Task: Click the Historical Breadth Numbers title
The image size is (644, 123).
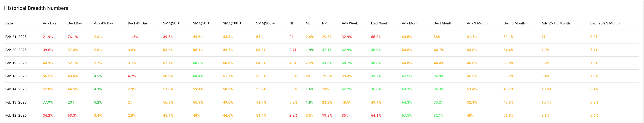Action: coord(36,8)
